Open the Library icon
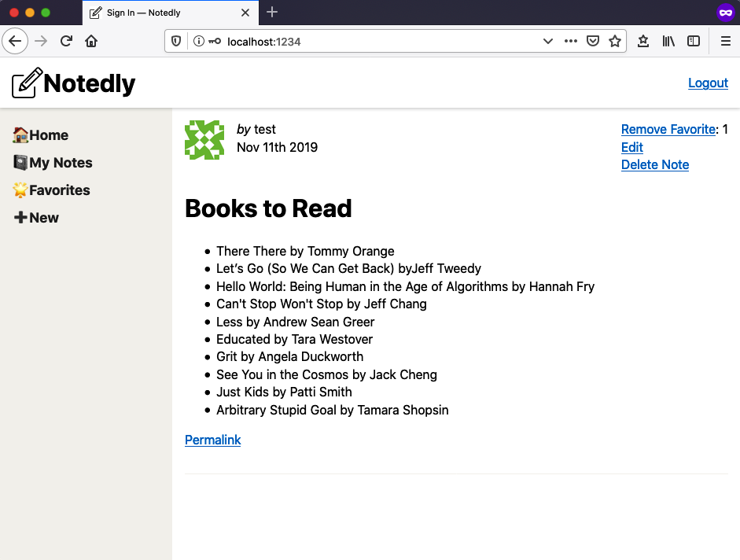Viewport: 740px width, 560px height. click(668, 41)
